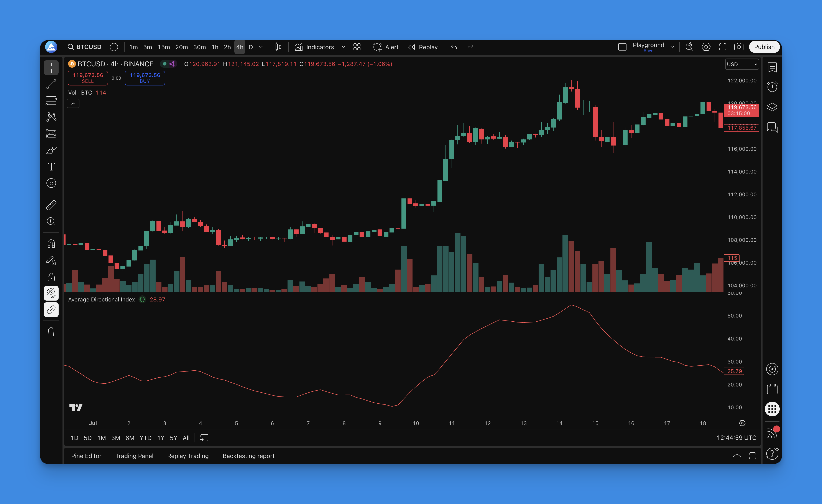The width and height of the screenshot is (822, 504).
Task: Take a chart snapshot with camera
Action: [739, 47]
